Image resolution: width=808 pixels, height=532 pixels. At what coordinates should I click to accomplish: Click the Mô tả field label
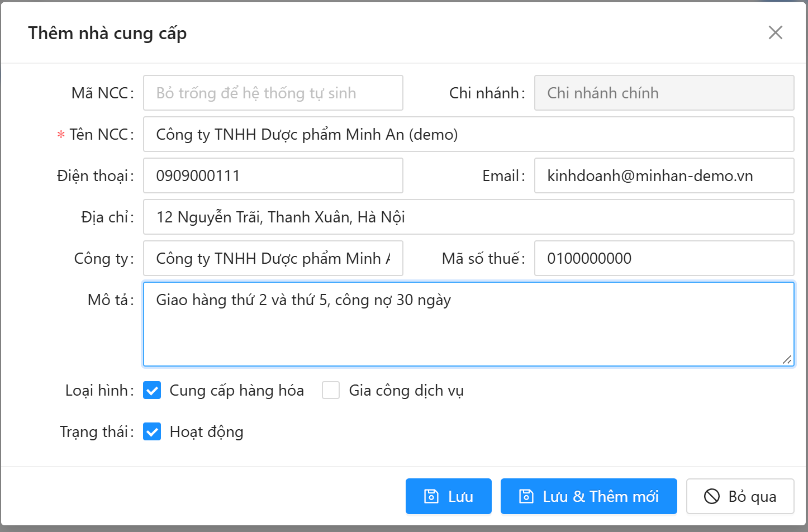tap(108, 300)
